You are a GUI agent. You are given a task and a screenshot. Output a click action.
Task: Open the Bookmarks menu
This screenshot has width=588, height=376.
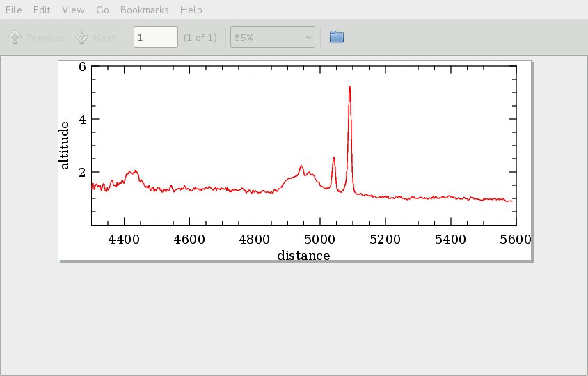pos(144,10)
